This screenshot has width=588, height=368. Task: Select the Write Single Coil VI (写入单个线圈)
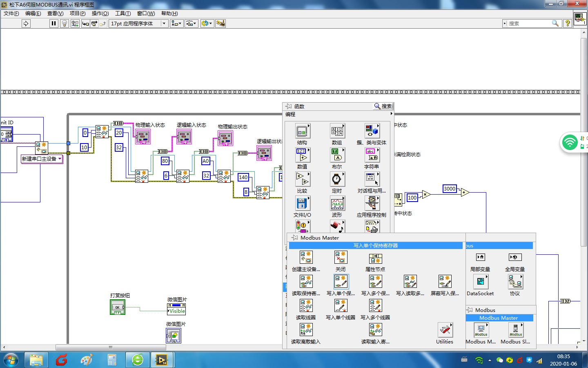click(341, 306)
